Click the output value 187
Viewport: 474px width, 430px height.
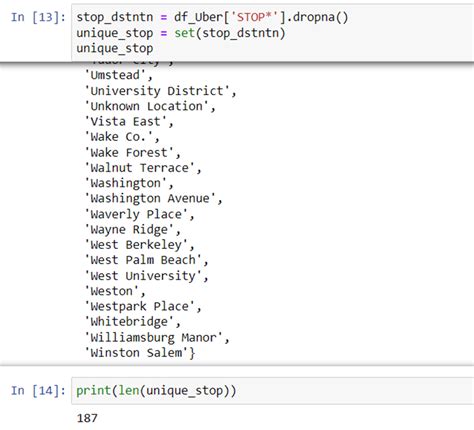[87, 418]
